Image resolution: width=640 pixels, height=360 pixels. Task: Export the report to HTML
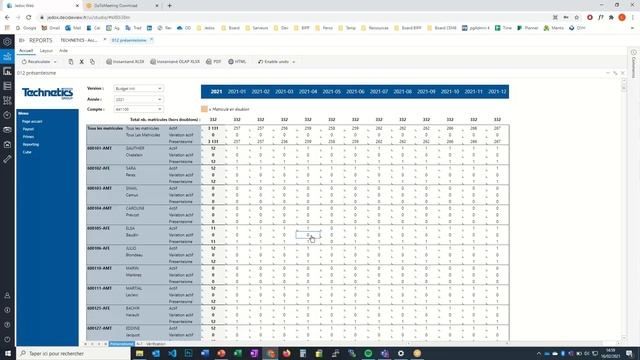237,62
